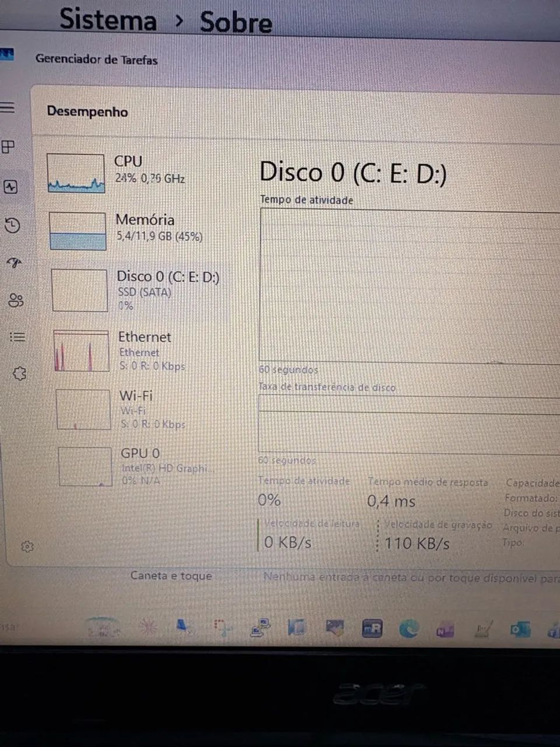Open the red starburst app icon on taskbar
Image resolution: width=560 pixels, height=747 pixels.
point(148,628)
